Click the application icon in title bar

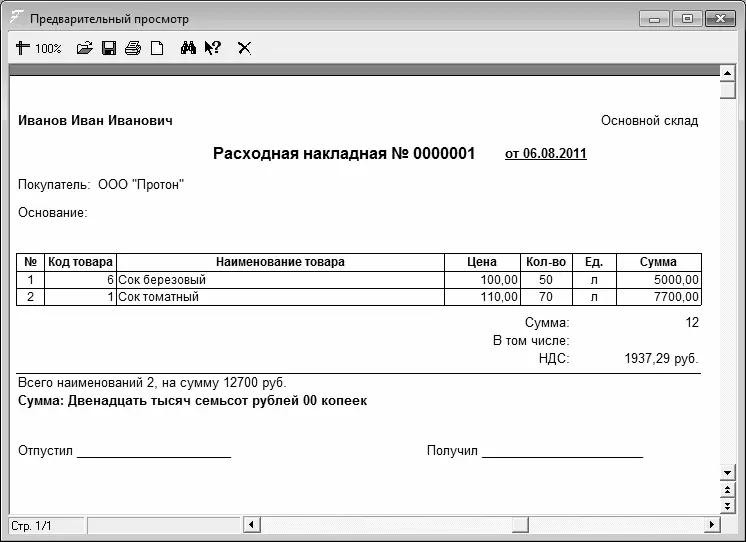pyautogui.click(x=17, y=19)
